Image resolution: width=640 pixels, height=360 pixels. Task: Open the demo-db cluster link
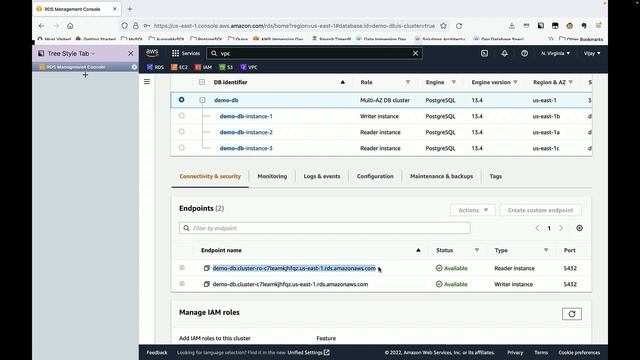[x=226, y=100]
